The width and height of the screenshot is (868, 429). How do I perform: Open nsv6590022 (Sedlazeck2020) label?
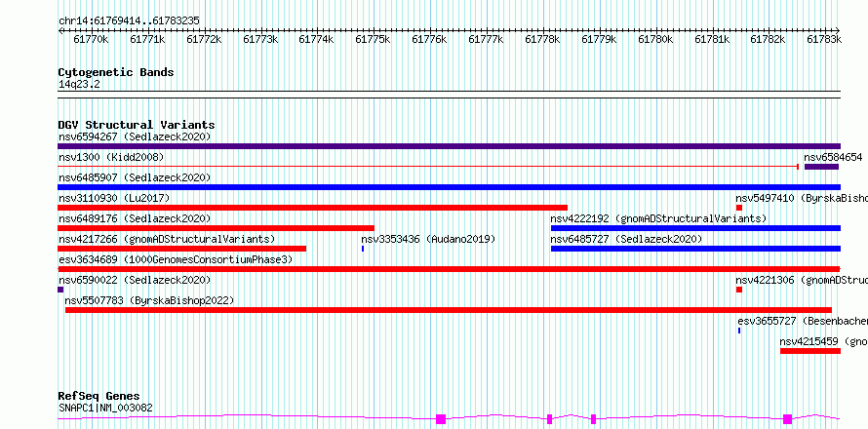135,280
